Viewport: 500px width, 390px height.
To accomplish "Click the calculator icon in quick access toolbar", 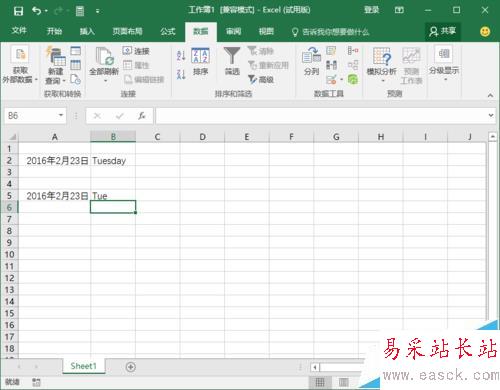I will point(80,11).
